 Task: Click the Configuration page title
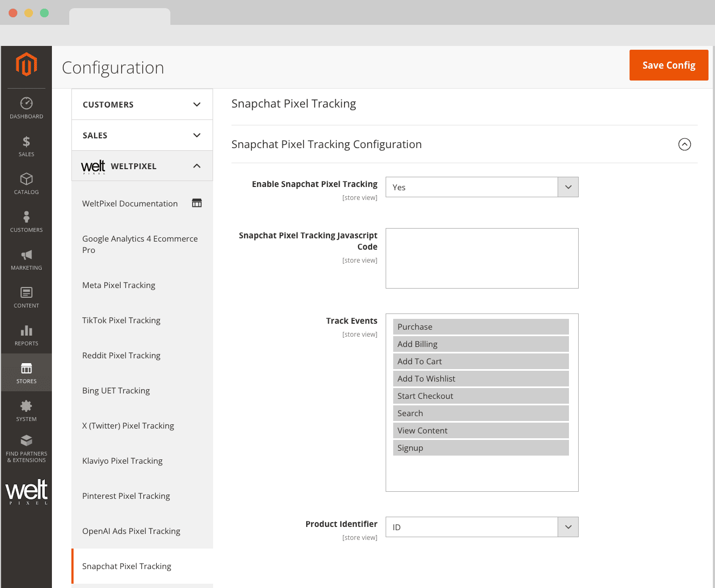(x=113, y=68)
